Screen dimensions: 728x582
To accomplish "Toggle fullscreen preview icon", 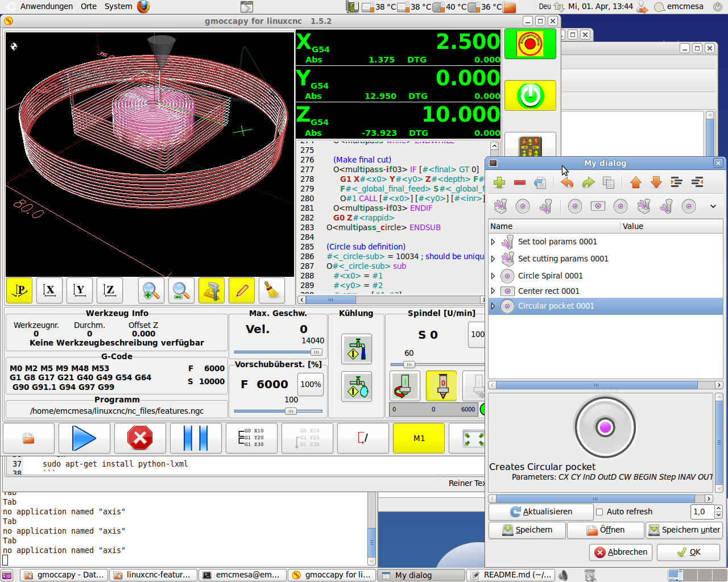I will [473, 438].
